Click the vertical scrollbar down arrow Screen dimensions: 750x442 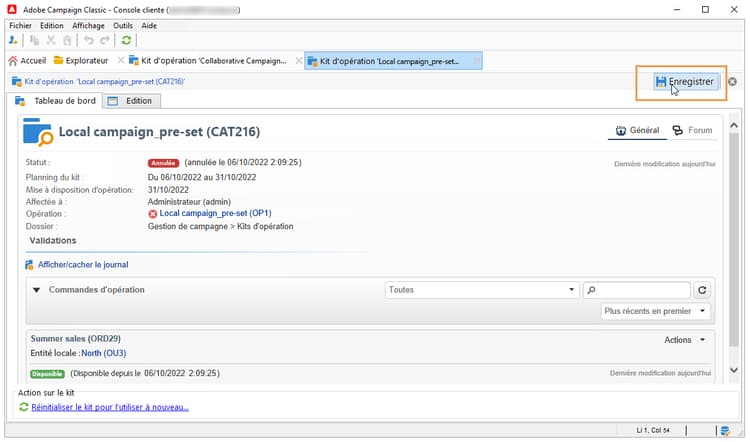pos(734,370)
